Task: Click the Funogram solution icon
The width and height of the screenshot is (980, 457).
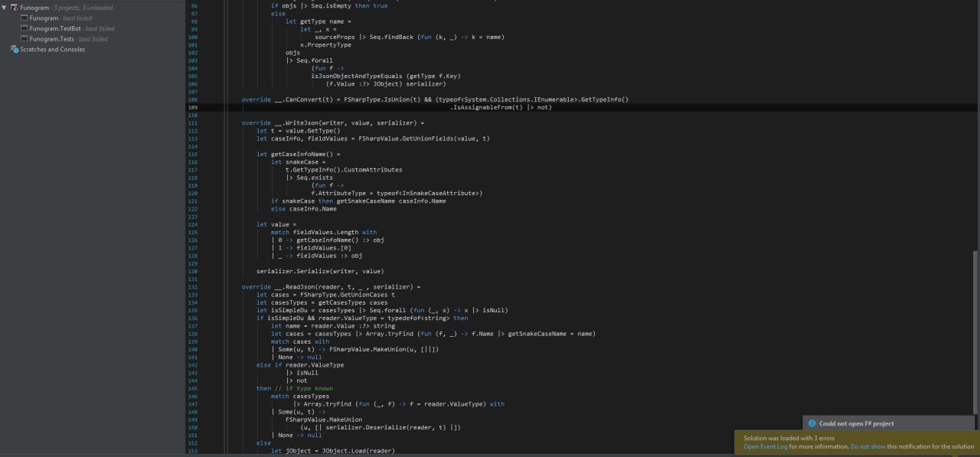Action: coord(14,7)
